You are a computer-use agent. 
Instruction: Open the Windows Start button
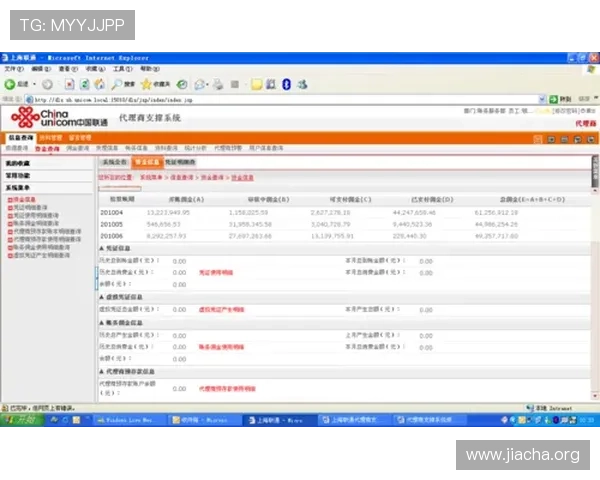point(21,420)
